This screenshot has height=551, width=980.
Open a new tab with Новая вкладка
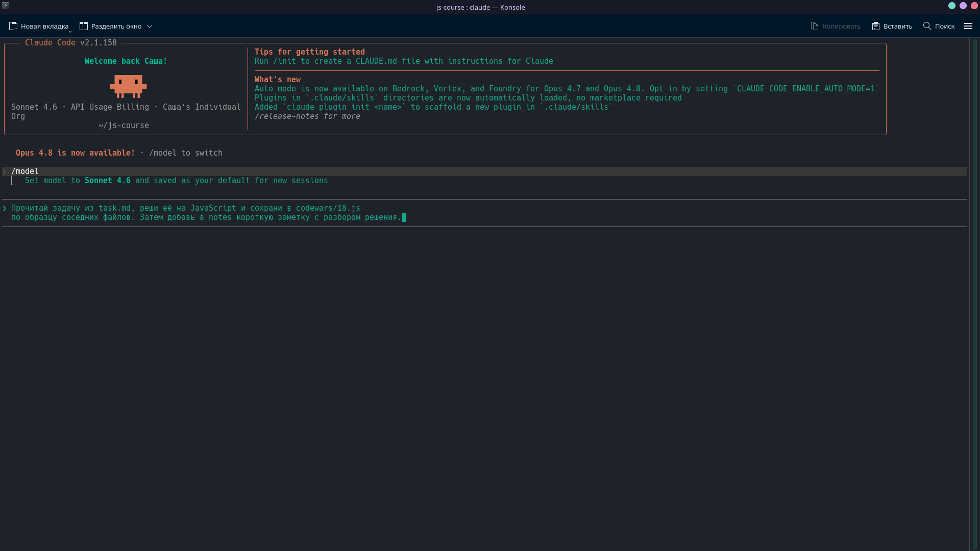pyautogui.click(x=38, y=26)
